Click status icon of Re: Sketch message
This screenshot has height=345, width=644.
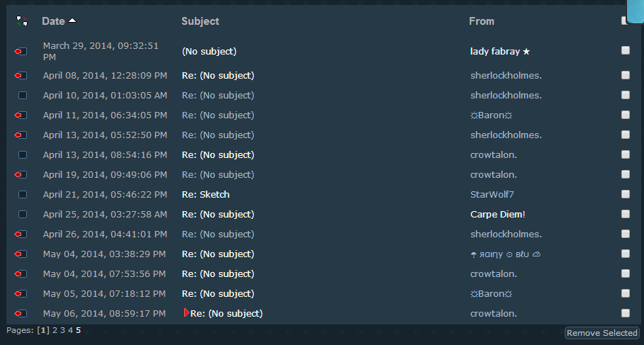point(23,194)
